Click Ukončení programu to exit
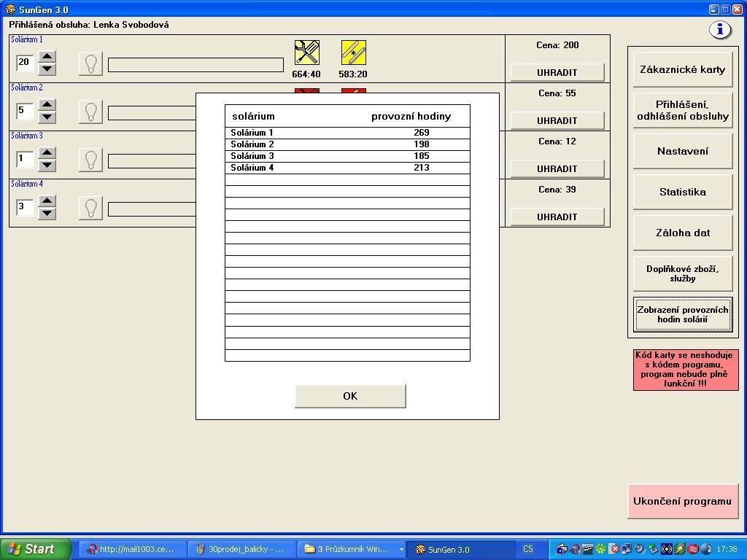The width and height of the screenshot is (747, 560). click(x=682, y=501)
